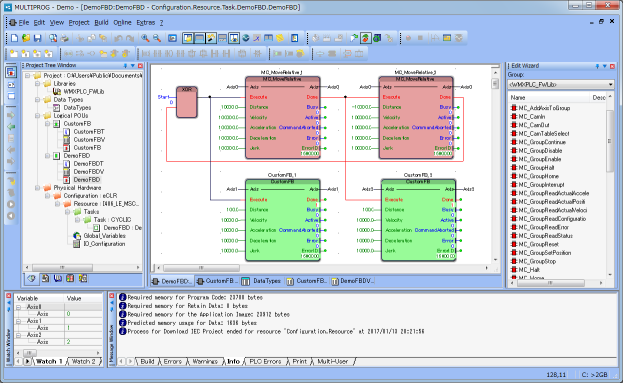The width and height of the screenshot is (623, 383).
Task: Select Global_Variables in project tree
Action: (104, 236)
